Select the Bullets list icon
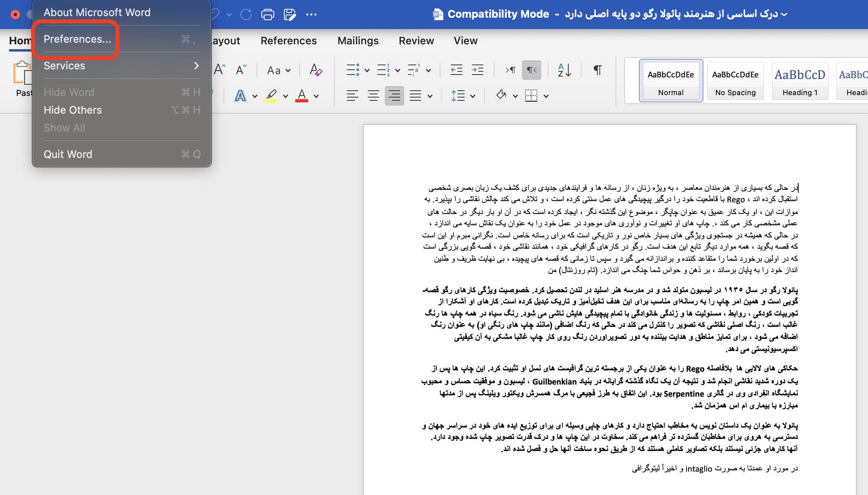This screenshot has height=495, width=868. coord(353,70)
